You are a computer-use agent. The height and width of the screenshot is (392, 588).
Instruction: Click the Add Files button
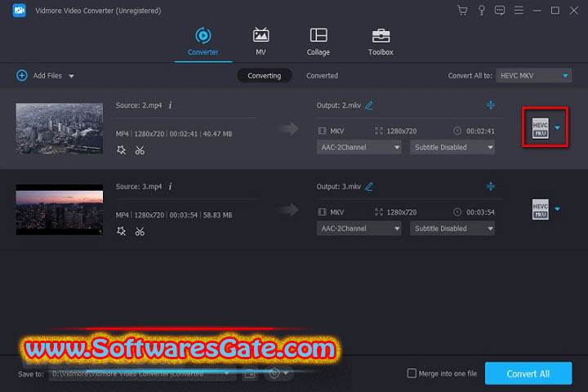pyautogui.click(x=39, y=75)
